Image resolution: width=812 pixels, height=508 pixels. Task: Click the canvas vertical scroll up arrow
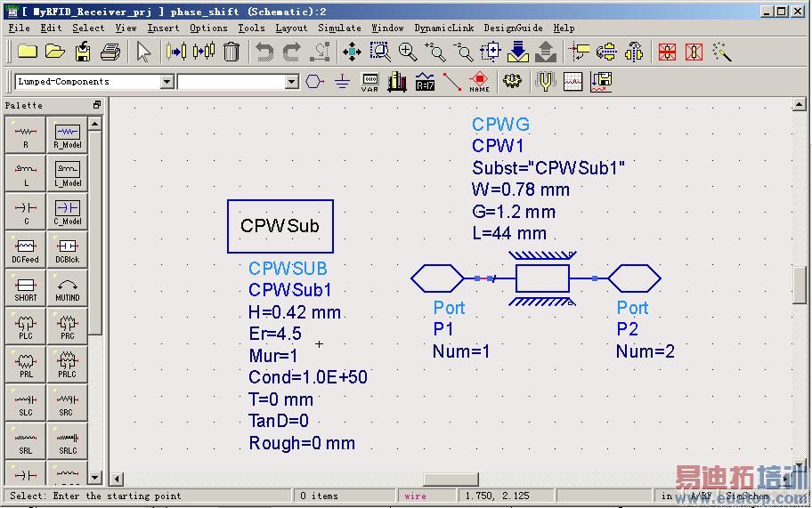pos(799,105)
